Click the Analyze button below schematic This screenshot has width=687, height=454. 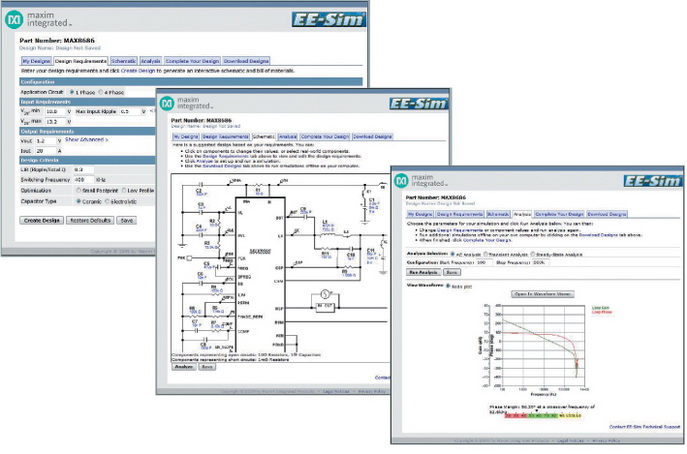click(x=184, y=366)
